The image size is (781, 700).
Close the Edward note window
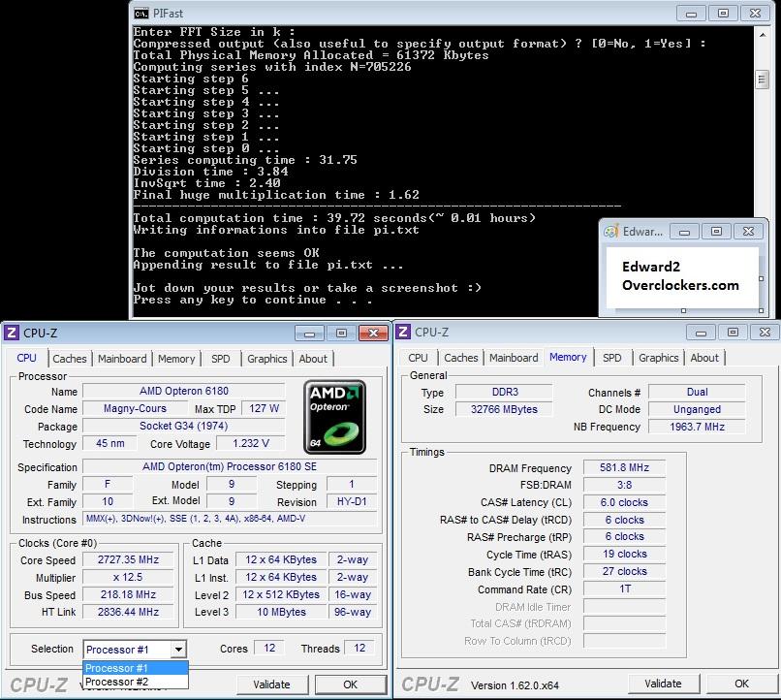coord(748,232)
